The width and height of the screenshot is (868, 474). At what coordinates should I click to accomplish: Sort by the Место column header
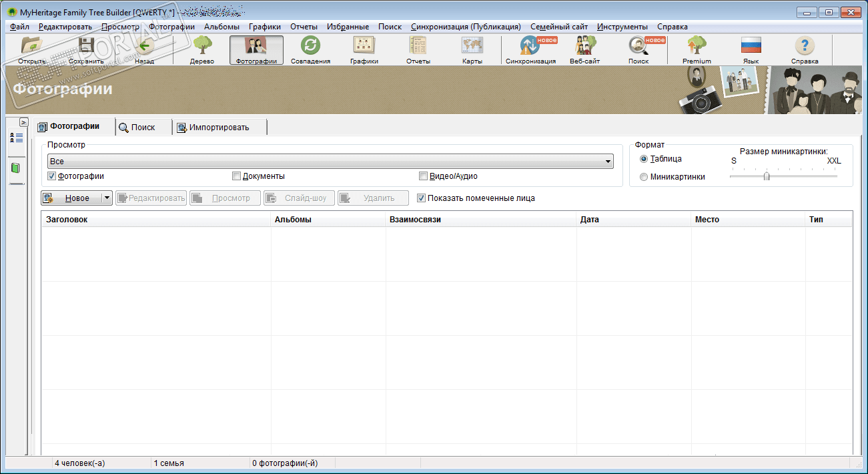[x=749, y=219]
